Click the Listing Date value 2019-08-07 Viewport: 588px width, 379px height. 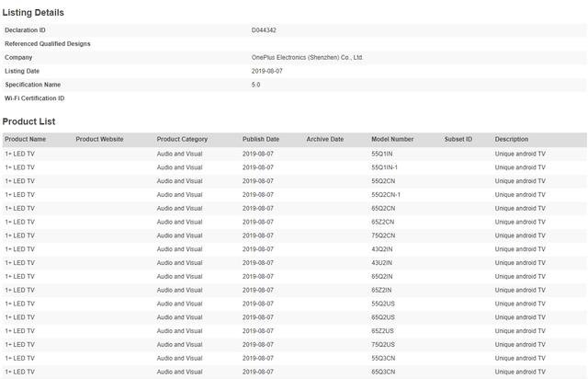tap(266, 71)
